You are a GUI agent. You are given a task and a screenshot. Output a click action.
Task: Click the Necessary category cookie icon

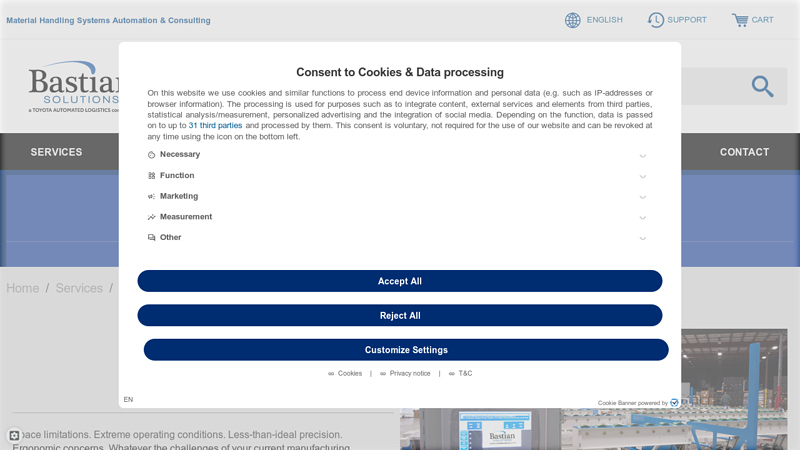pos(152,155)
